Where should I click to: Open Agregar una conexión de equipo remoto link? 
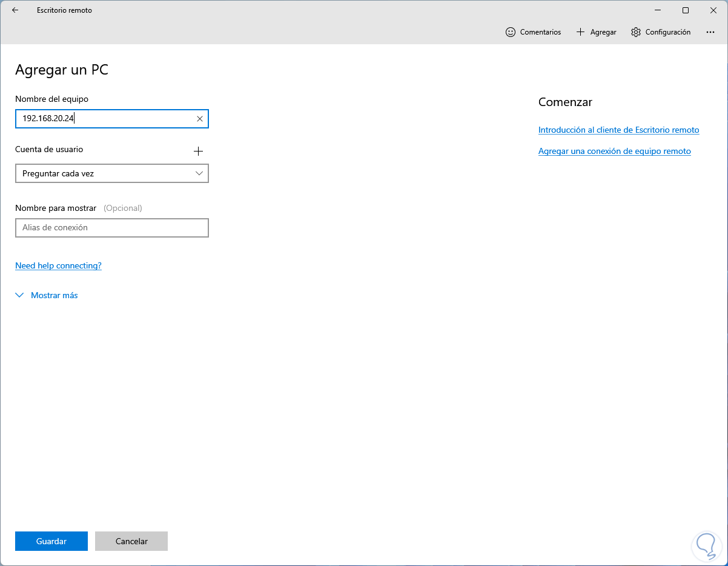point(614,151)
